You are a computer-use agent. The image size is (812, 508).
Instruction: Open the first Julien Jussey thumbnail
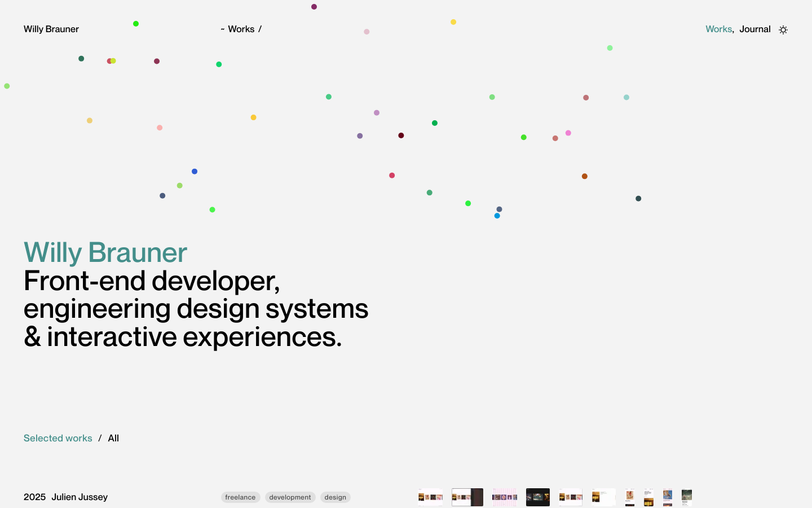430,497
